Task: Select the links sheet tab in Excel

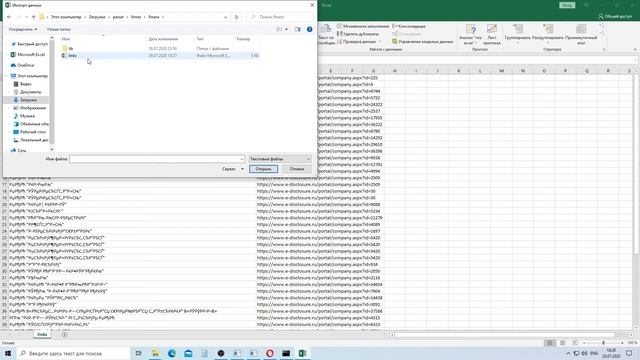Action: point(42,334)
